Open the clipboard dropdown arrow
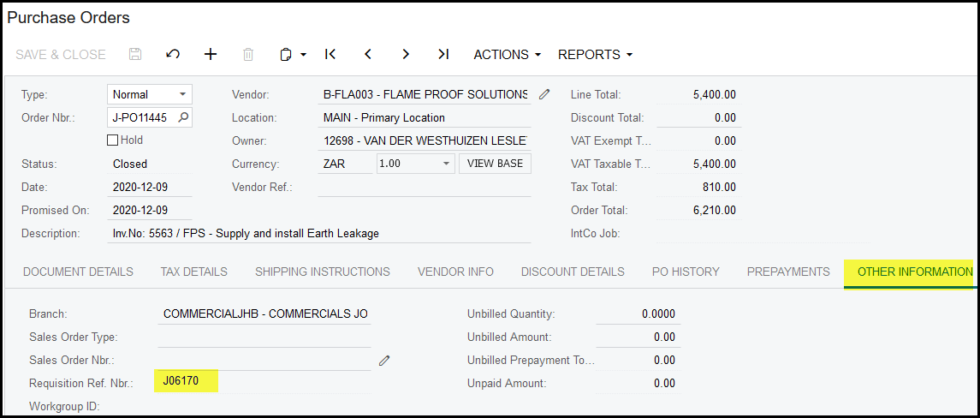This screenshot has width=980, height=418. 303,55
